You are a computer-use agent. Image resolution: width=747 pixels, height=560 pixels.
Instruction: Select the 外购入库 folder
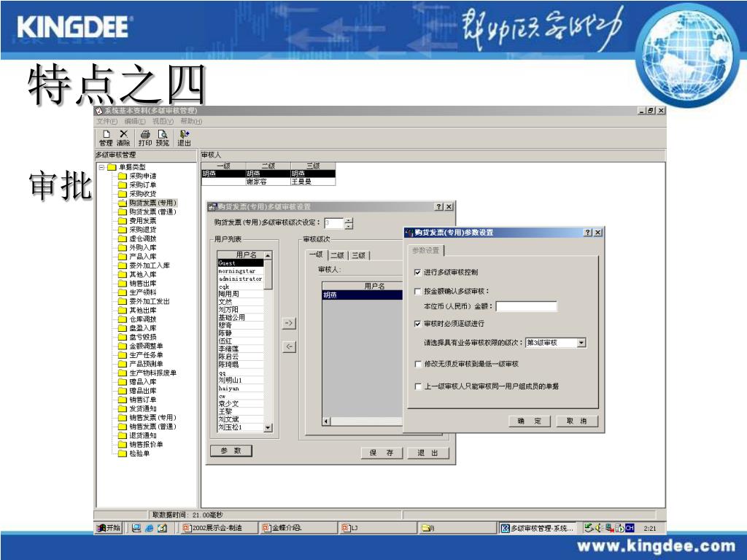[137, 248]
